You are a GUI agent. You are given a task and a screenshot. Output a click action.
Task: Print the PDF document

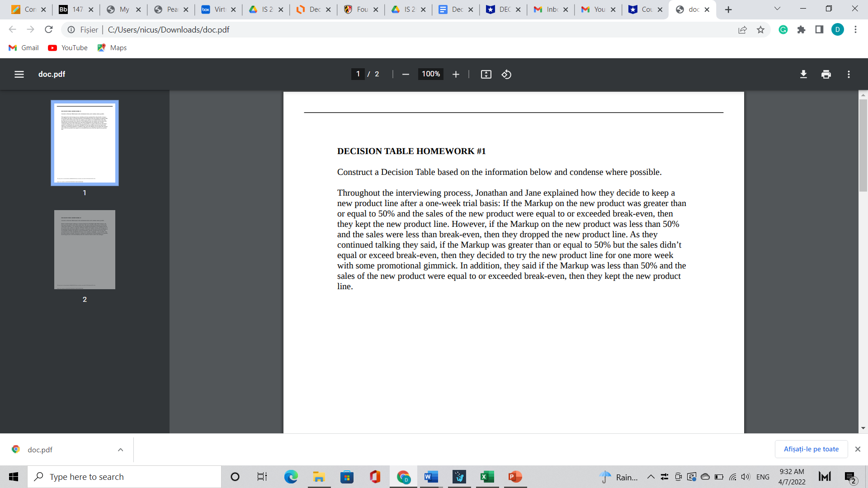point(826,74)
